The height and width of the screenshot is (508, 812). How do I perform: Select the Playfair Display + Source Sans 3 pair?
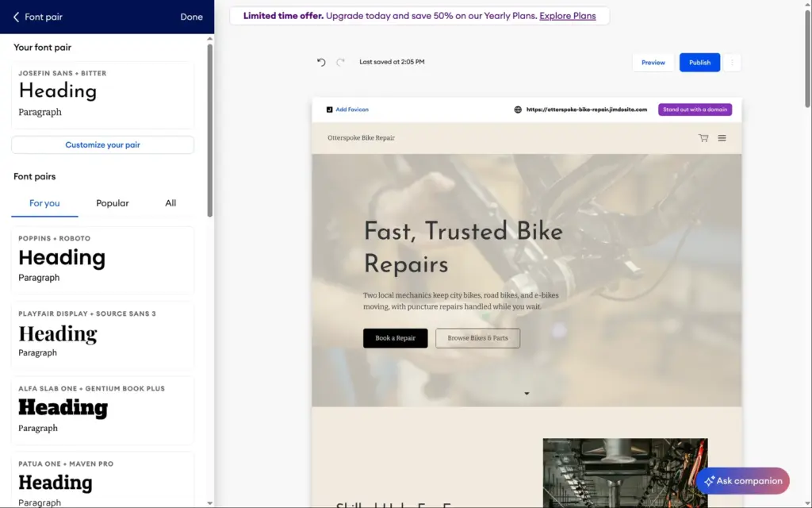102,336
